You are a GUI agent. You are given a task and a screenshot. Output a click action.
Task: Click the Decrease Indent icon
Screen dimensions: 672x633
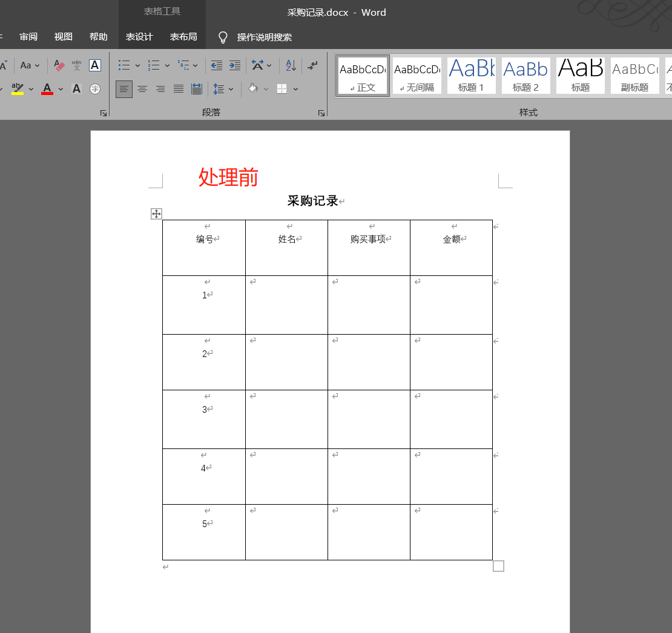pos(216,65)
